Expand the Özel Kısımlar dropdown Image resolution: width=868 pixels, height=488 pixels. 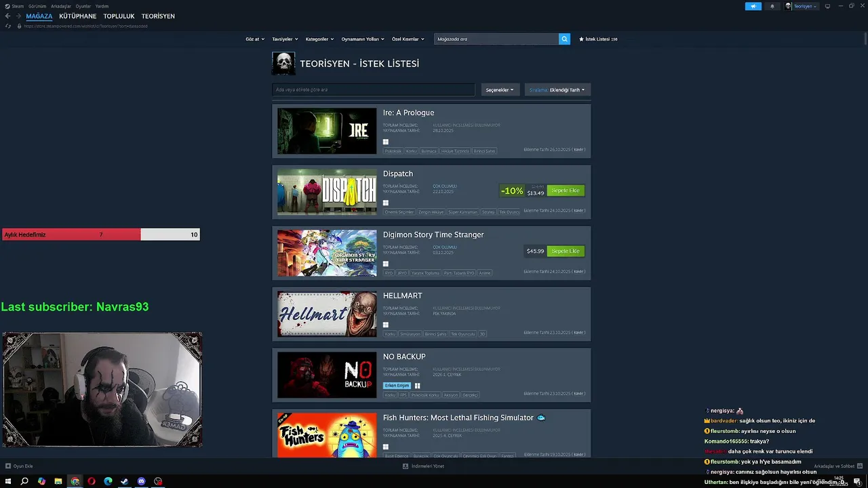[x=408, y=39]
